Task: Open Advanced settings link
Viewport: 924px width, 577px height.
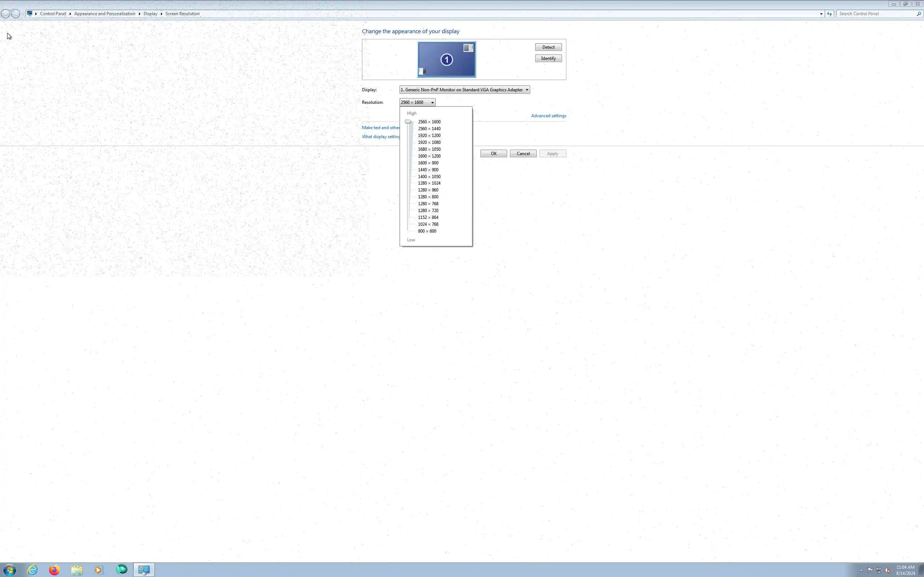Action: pos(548,116)
